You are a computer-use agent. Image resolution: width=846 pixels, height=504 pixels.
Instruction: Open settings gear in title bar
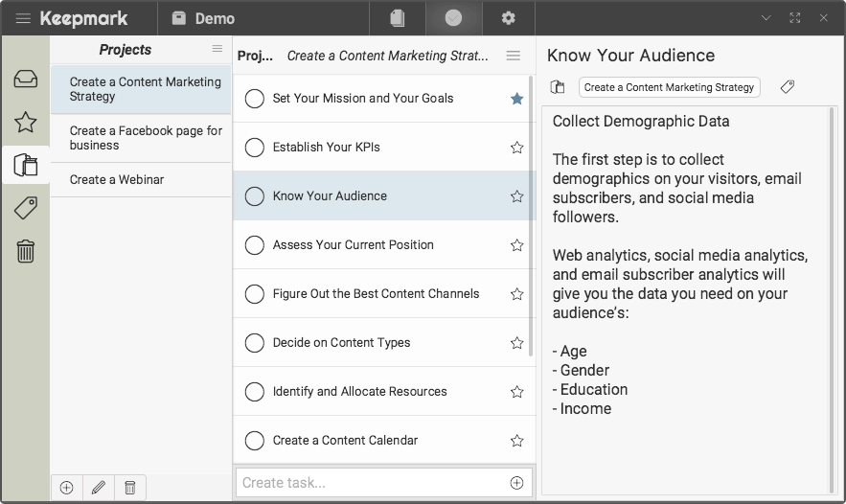(x=508, y=18)
